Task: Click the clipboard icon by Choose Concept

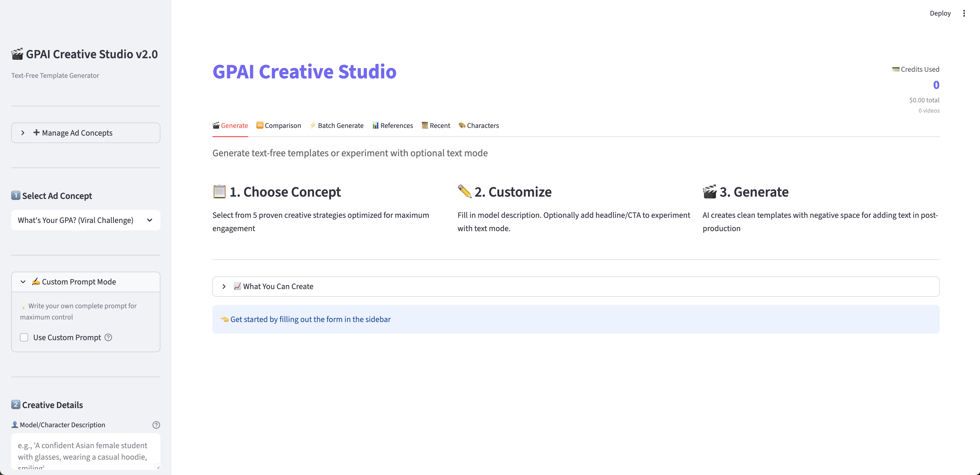Action: click(x=219, y=192)
